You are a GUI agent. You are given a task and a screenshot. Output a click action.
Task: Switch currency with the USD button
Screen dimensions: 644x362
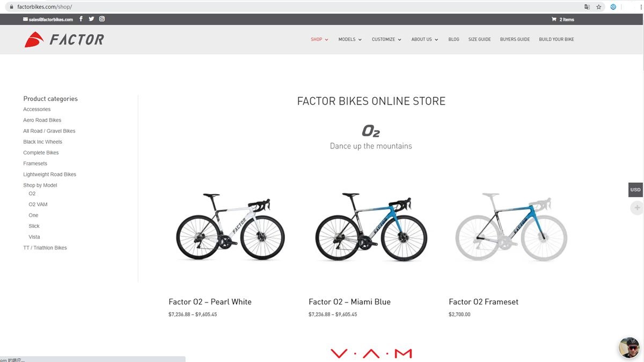(635, 190)
